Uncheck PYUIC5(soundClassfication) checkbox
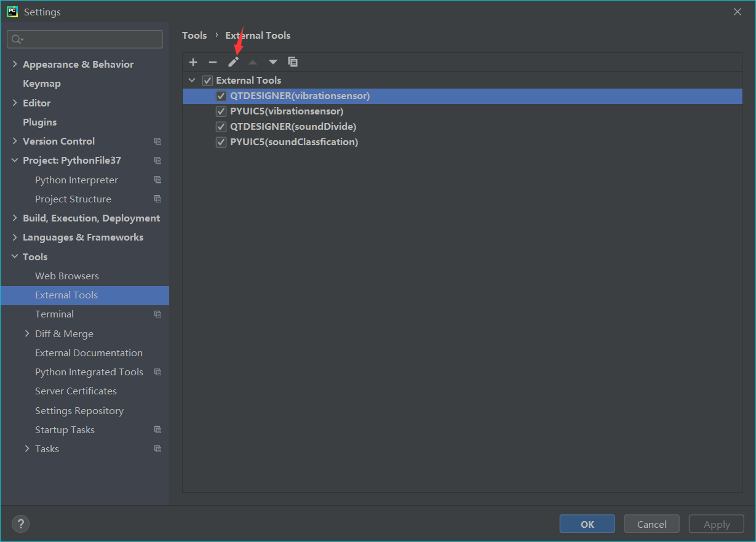This screenshot has height=542, width=756. tap(221, 142)
